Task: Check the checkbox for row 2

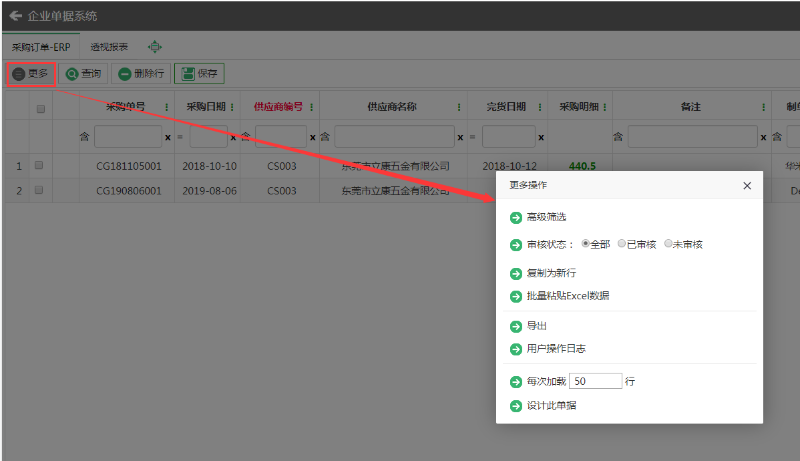Action: tap(39, 190)
